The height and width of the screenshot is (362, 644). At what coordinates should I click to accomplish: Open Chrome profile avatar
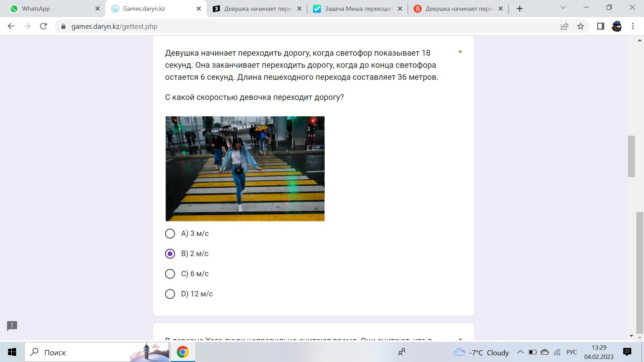coord(616,26)
